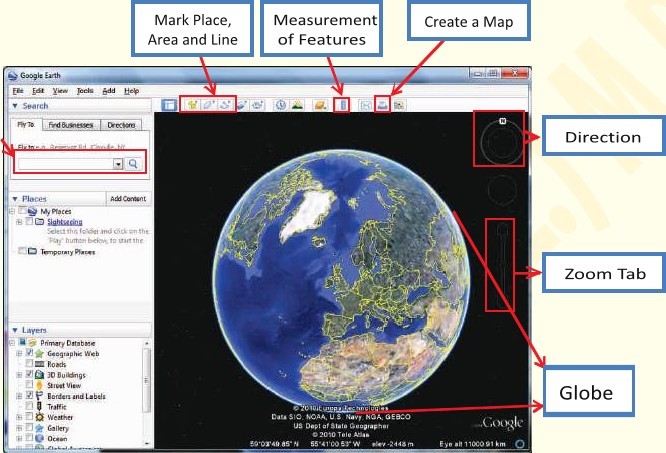Viewport: 666px width, 453px height.
Task: Switch to the Directions tab
Action: click(121, 125)
